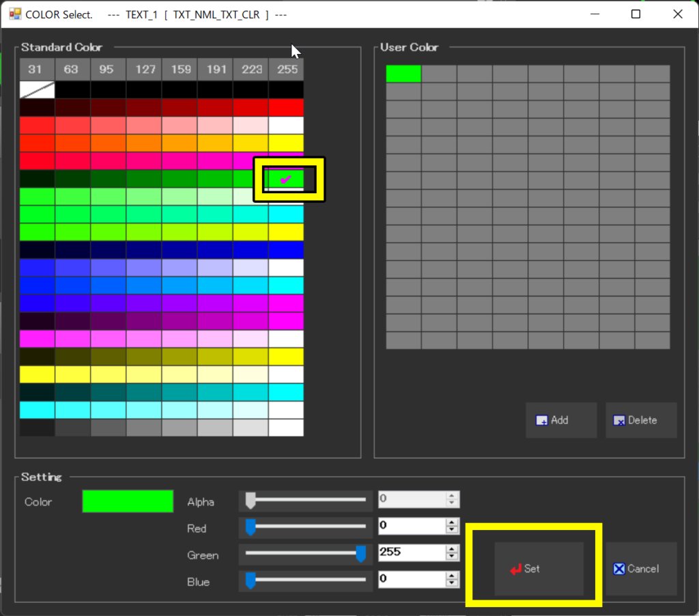Select the checked bright green swatch
This screenshot has height=616, width=699.
click(x=286, y=179)
